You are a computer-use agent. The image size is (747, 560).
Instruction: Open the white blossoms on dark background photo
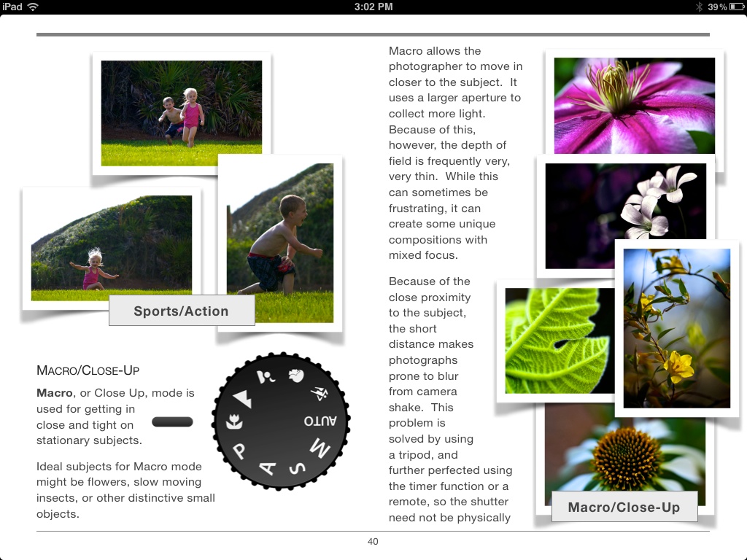point(625,216)
